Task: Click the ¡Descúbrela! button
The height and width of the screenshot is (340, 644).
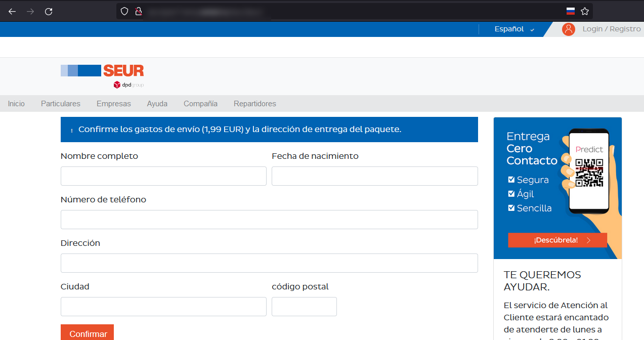Action: click(557, 240)
